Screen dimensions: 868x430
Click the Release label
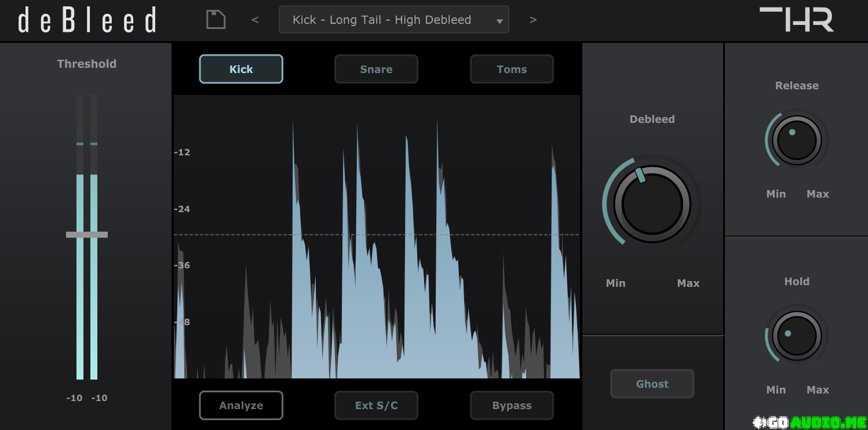797,85
